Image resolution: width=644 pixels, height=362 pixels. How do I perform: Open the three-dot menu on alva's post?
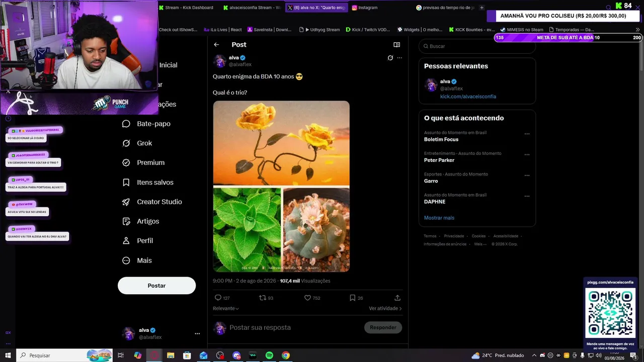pyautogui.click(x=399, y=58)
